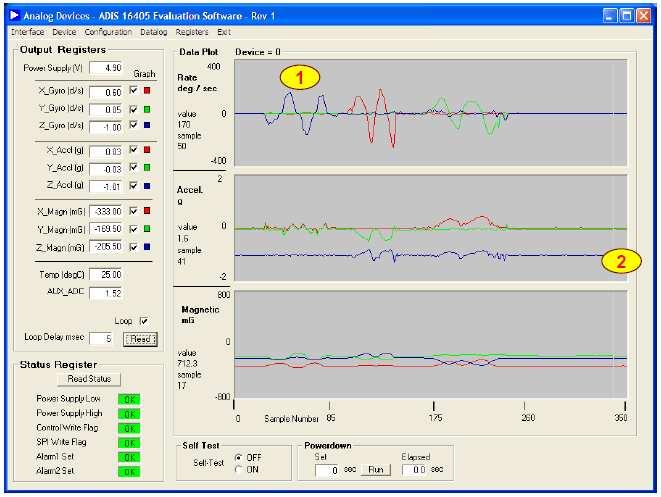Toggle the Y_Gyro graph checkbox
661x497 pixels.
[134, 109]
